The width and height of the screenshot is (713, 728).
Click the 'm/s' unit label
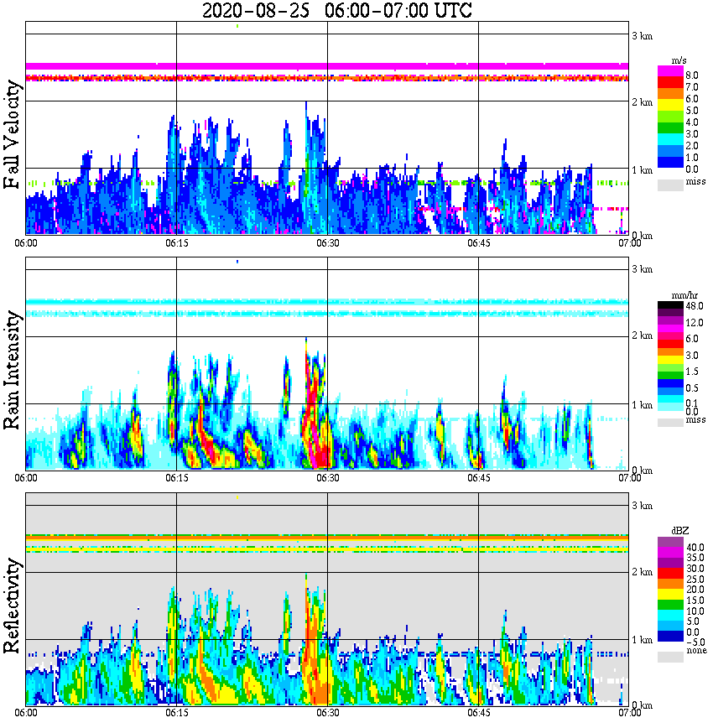point(679,61)
